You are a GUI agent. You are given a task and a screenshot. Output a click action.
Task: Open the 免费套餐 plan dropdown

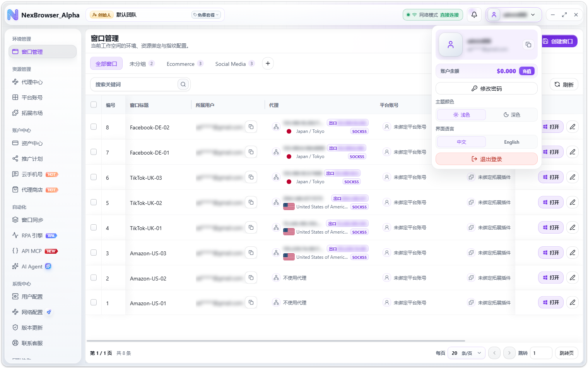206,15
